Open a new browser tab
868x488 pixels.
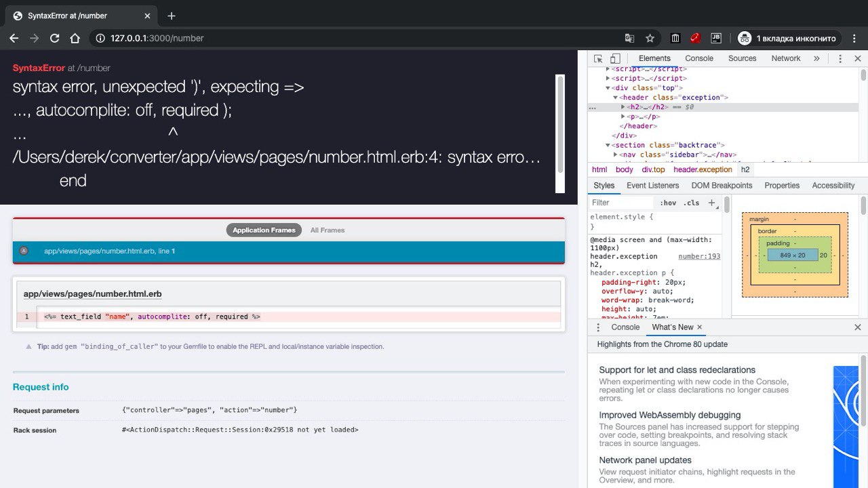point(172,16)
